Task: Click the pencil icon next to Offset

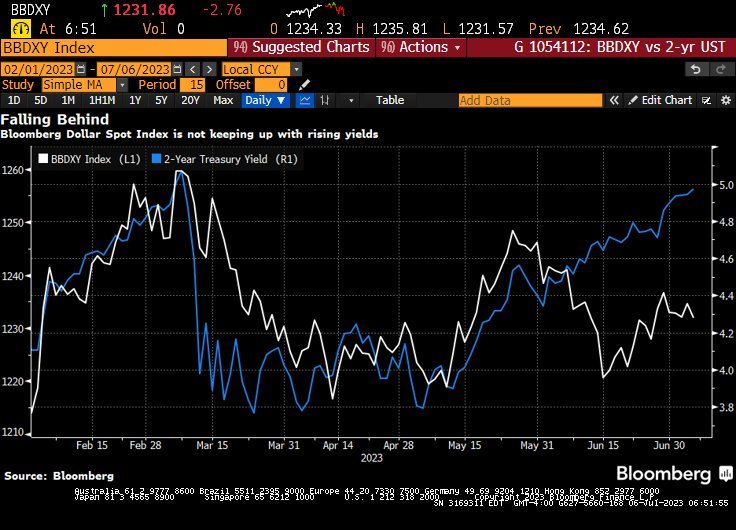Action: click(x=304, y=85)
